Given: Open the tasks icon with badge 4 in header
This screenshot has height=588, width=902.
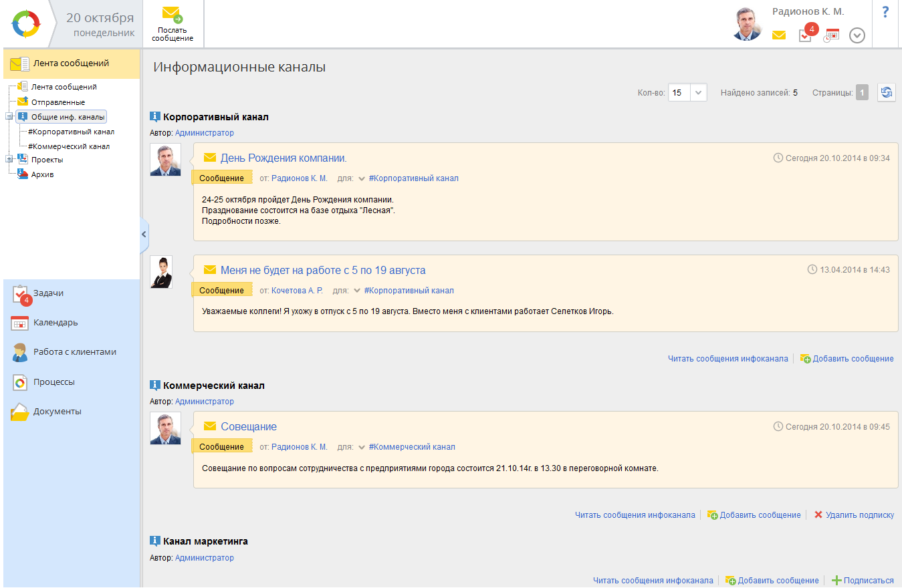Looking at the screenshot, I should (806, 35).
